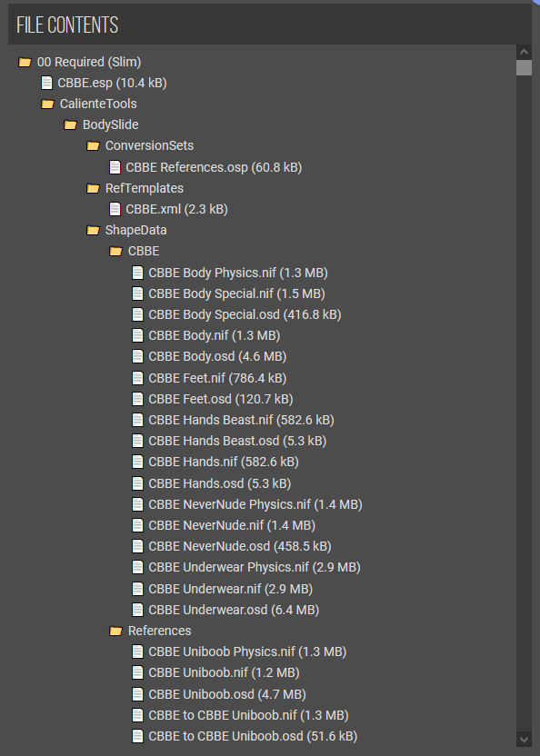The width and height of the screenshot is (540, 756).
Task: Select the ConversionSets folder label
Action: click(150, 145)
